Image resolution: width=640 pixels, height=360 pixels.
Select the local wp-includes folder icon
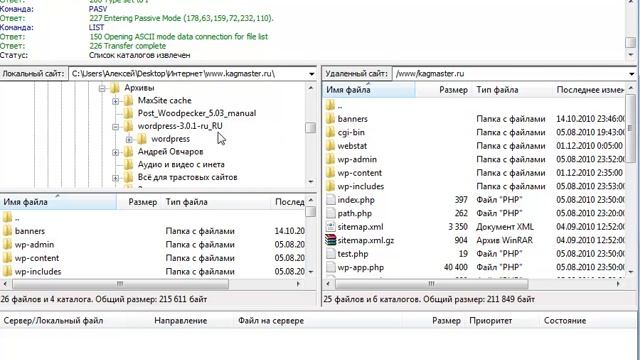click(7, 271)
